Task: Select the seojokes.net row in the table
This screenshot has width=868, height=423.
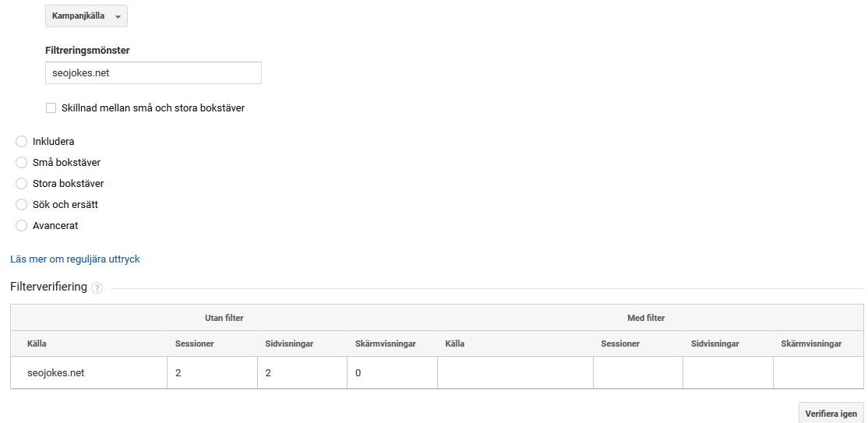Action: [x=56, y=373]
